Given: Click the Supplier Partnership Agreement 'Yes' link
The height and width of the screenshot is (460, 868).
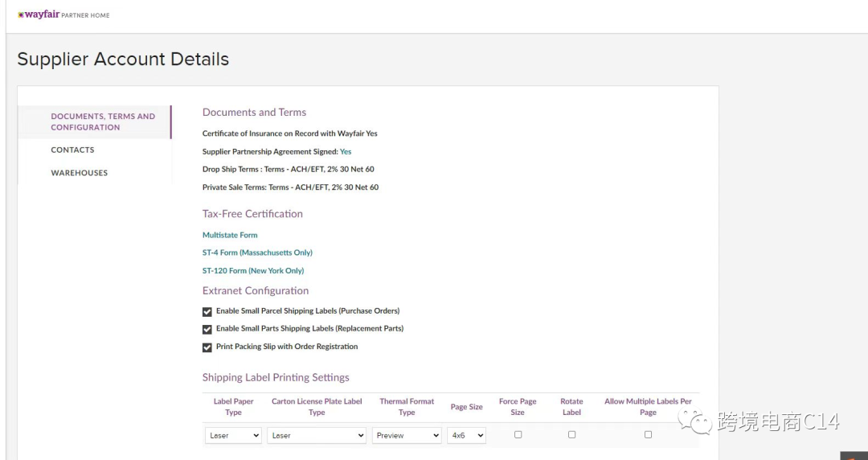Looking at the screenshot, I should (346, 151).
